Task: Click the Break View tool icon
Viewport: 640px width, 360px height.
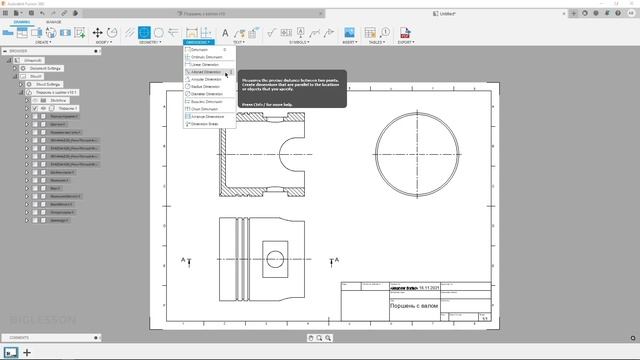Action: (65, 33)
